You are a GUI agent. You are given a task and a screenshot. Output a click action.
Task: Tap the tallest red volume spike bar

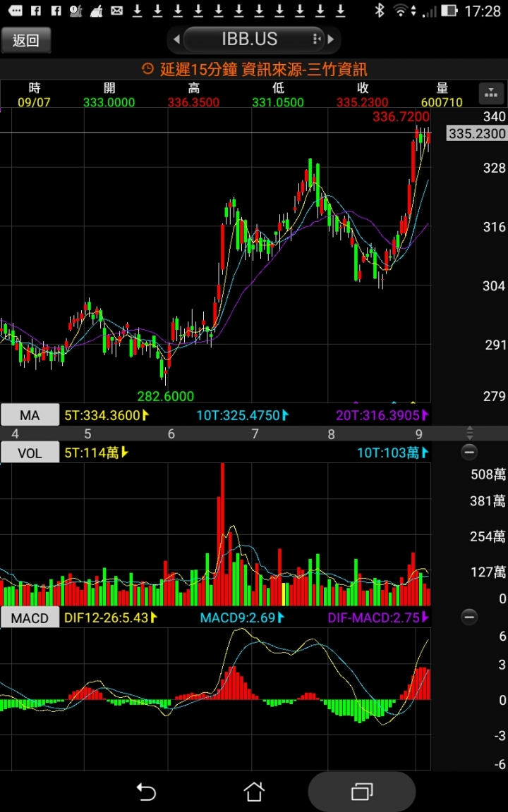point(223,534)
